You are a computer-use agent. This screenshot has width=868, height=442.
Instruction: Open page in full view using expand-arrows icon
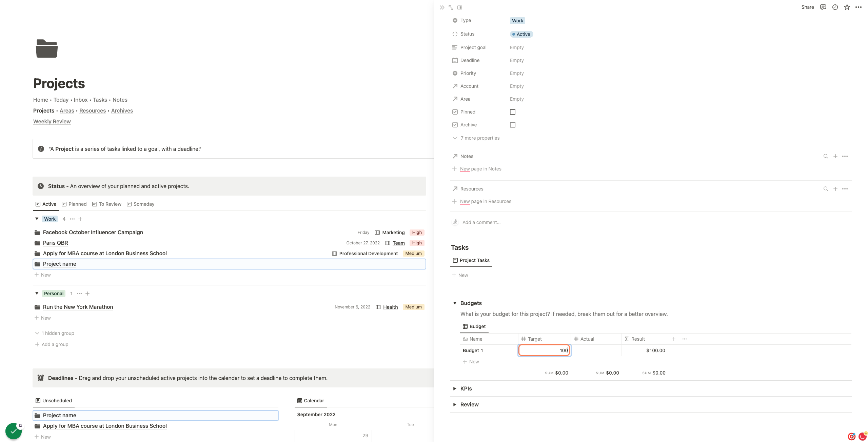451,7
